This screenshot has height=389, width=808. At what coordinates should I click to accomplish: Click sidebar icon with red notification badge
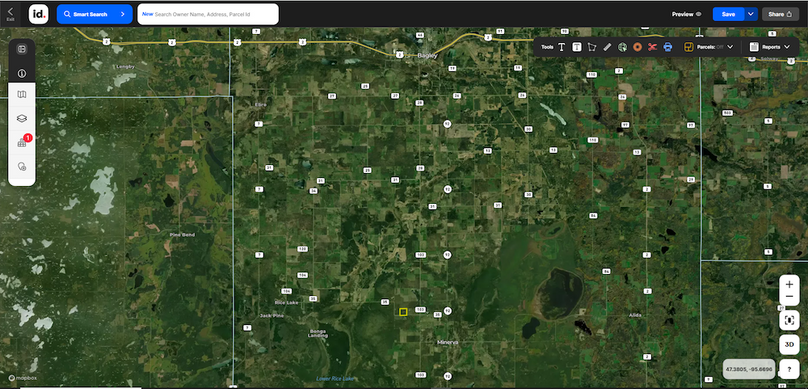coord(23,142)
